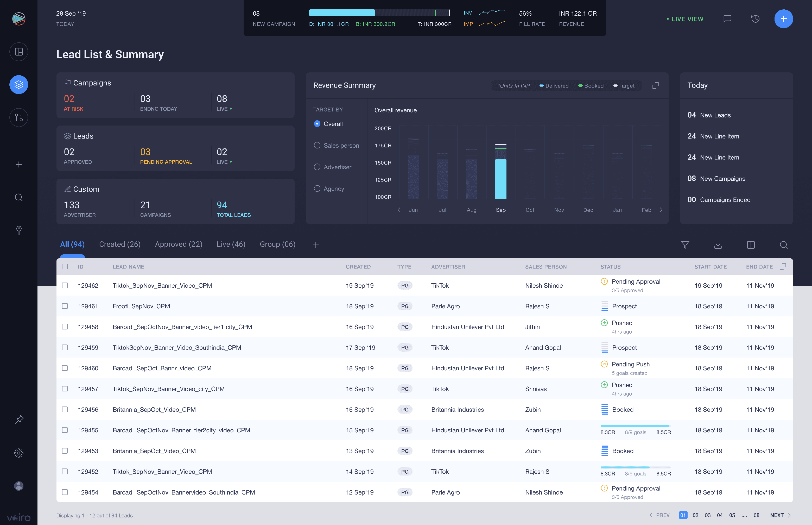Open the column layout icon above table

751,245
